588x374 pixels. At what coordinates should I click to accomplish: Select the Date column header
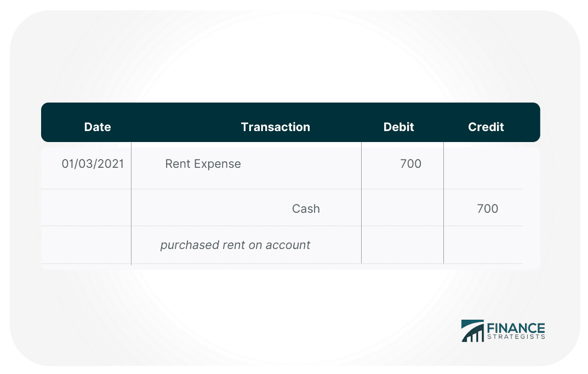pyautogui.click(x=98, y=127)
